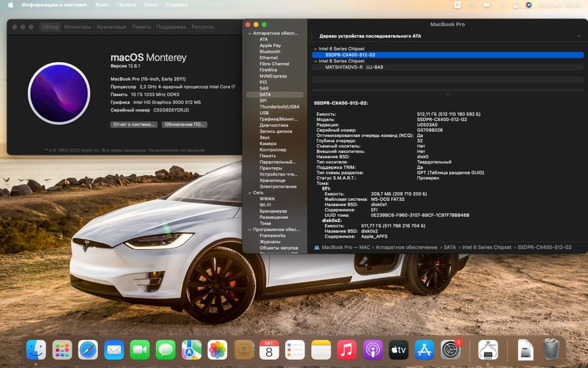Click menu bar date and time
This screenshot has width=588, height=368.
tap(559, 5)
